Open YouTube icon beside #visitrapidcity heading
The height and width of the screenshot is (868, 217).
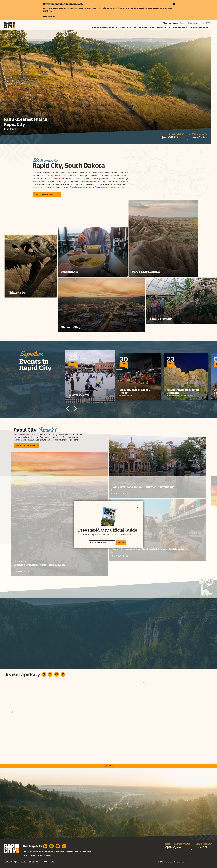(x=57, y=674)
